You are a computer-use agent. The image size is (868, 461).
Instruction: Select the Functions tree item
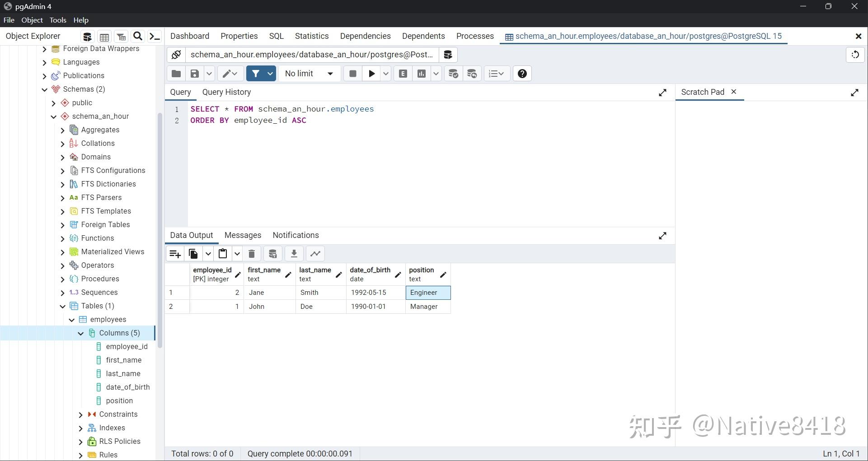(98, 238)
